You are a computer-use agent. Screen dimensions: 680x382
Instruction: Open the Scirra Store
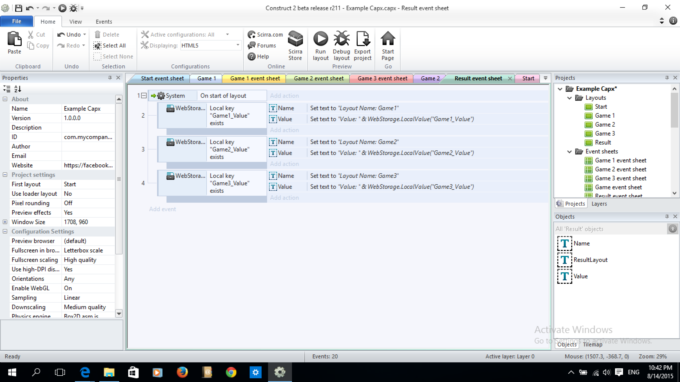[295, 46]
